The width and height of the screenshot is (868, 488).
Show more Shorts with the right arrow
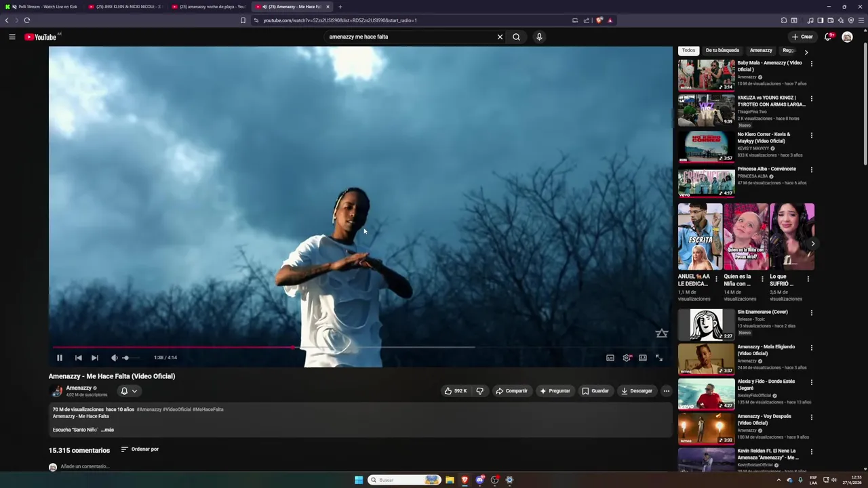[x=812, y=243]
